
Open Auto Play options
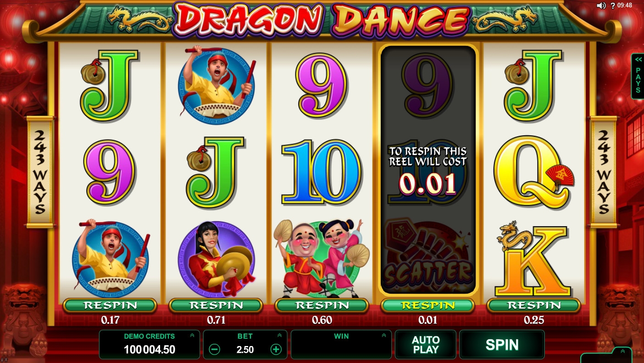(426, 345)
